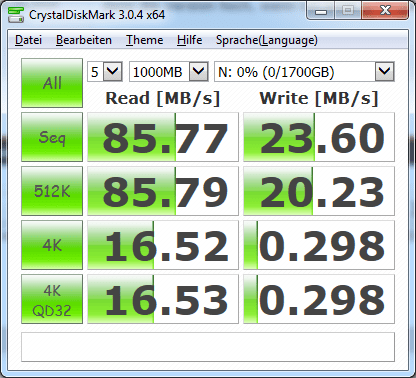The image size is (416, 378).
Task: Close the CrystalDiskMark window
Action: (x=385, y=11)
